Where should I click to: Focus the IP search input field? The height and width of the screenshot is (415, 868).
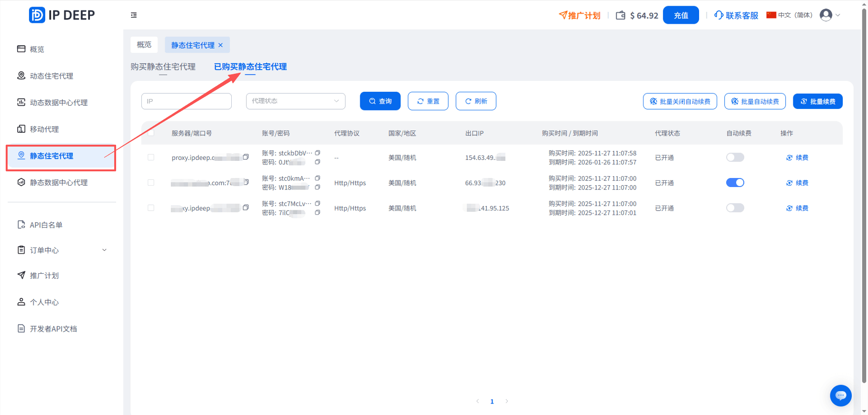point(187,101)
